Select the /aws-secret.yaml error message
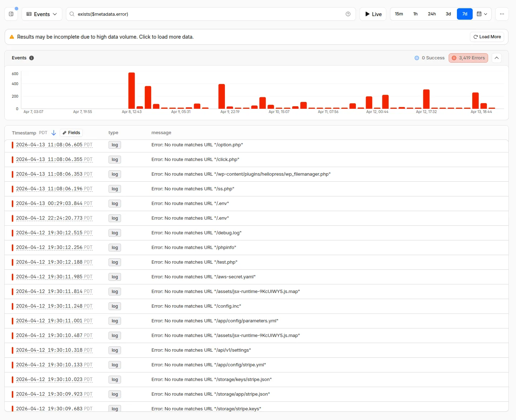 (x=203, y=277)
